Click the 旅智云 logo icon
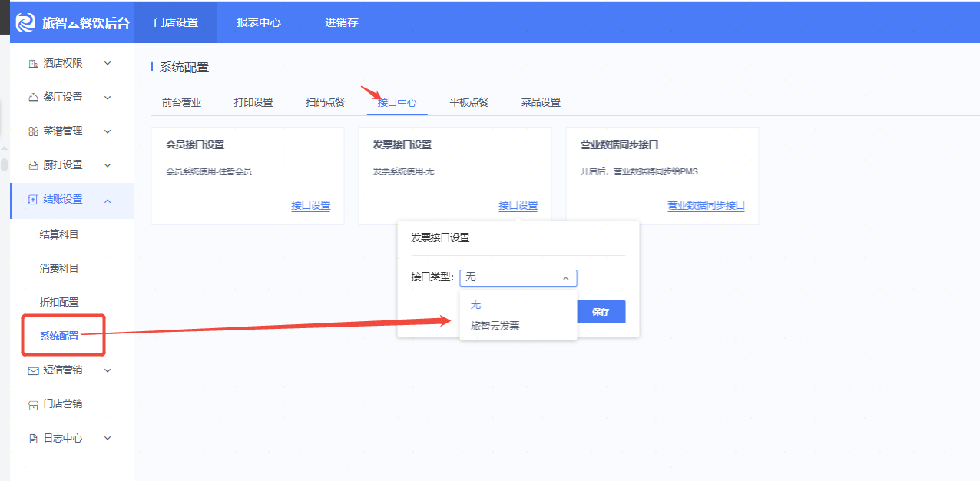Screen dimensions: 980x481 [26, 22]
